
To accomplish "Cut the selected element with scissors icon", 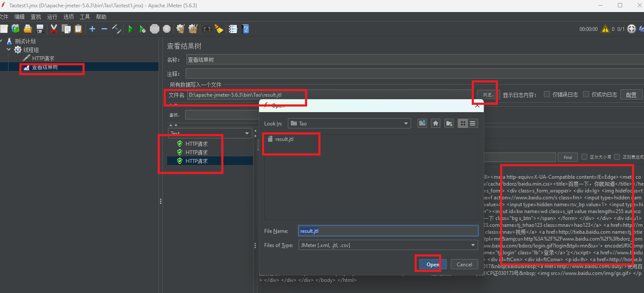I will 54,29.
